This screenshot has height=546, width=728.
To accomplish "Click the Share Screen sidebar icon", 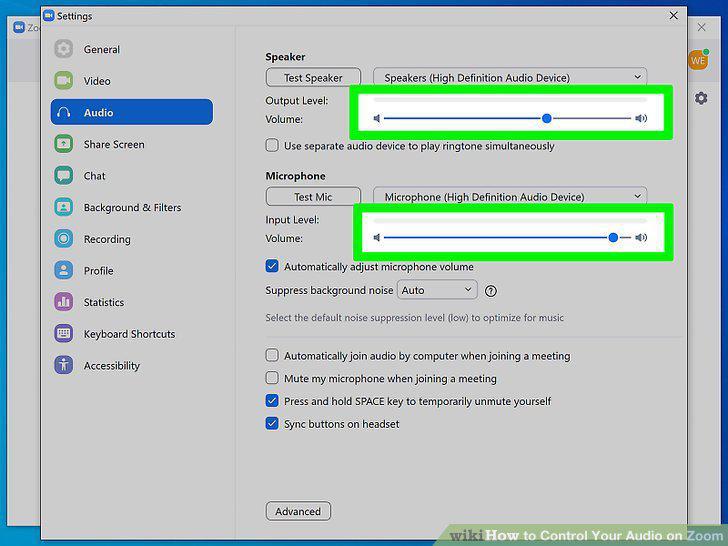I will (x=64, y=144).
